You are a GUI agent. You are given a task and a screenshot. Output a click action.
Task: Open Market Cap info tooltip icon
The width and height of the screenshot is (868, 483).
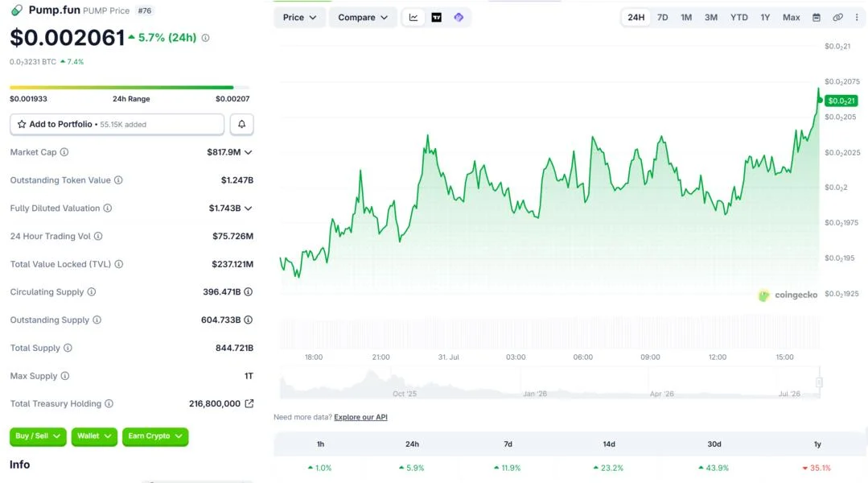point(64,152)
